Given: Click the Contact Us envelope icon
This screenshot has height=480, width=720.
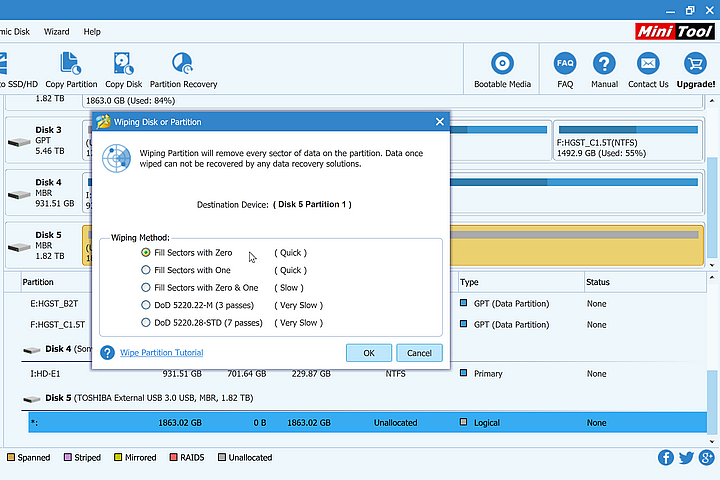Looking at the screenshot, I should 648,63.
